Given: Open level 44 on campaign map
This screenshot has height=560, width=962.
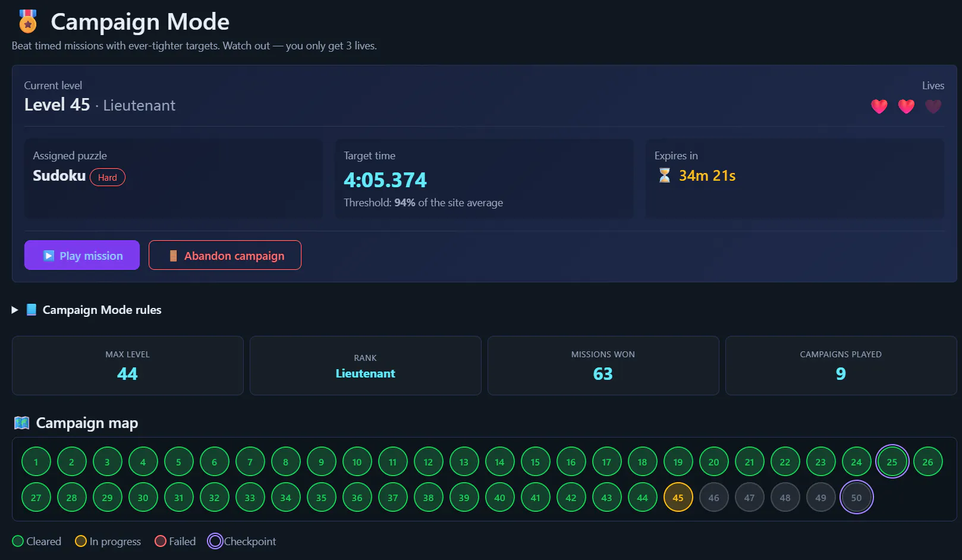Looking at the screenshot, I should point(643,498).
